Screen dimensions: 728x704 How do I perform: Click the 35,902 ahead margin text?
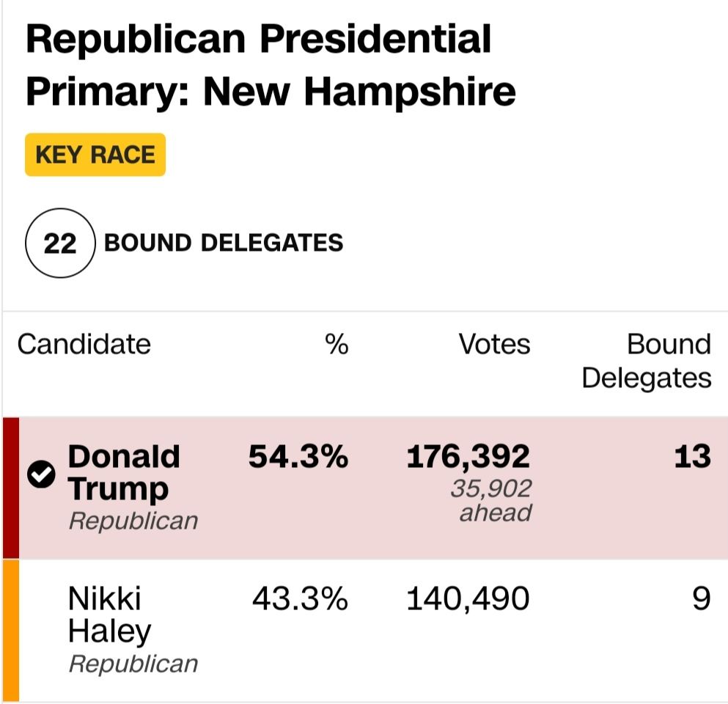(491, 500)
